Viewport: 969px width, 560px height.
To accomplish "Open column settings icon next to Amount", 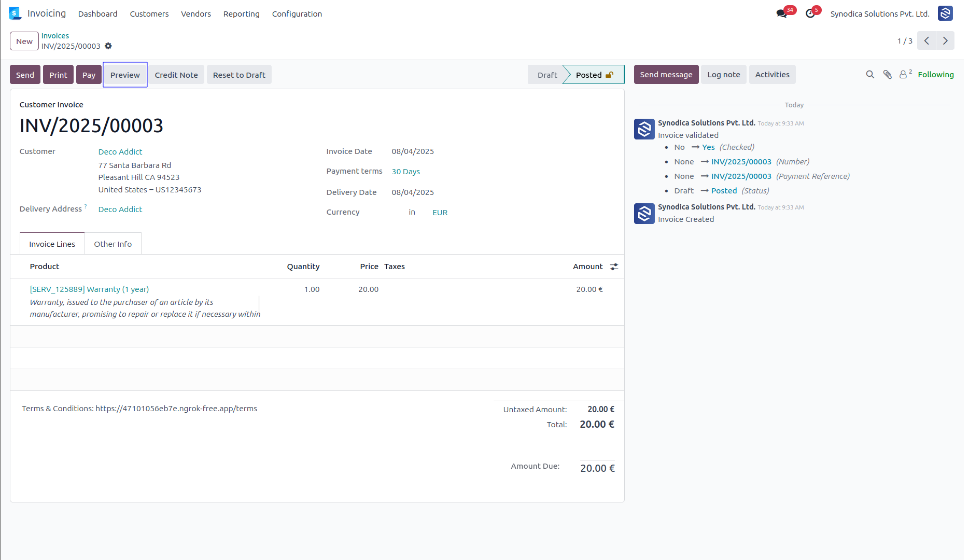I will point(614,267).
